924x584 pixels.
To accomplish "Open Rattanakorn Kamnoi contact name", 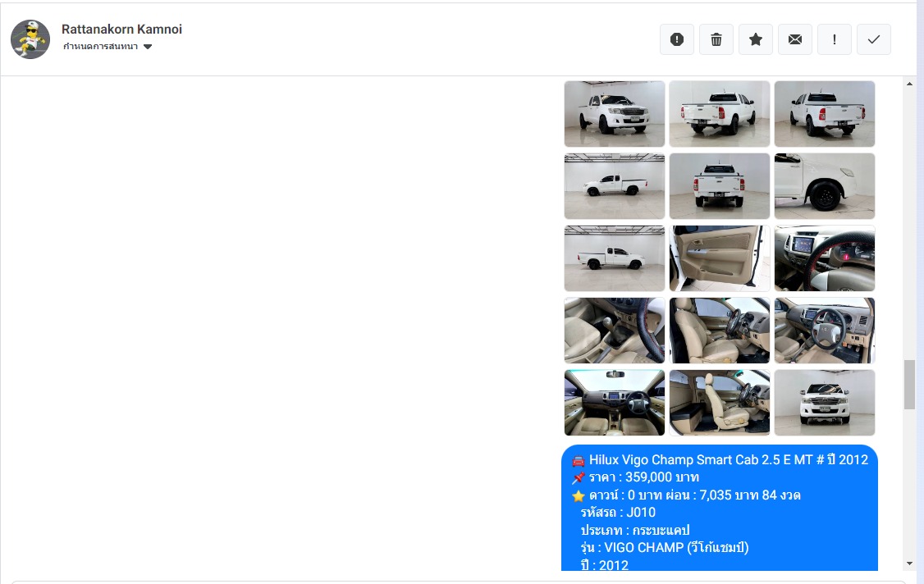I will point(121,29).
